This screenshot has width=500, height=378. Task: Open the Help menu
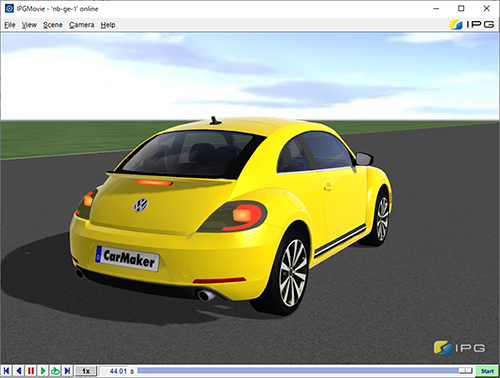pos(108,25)
